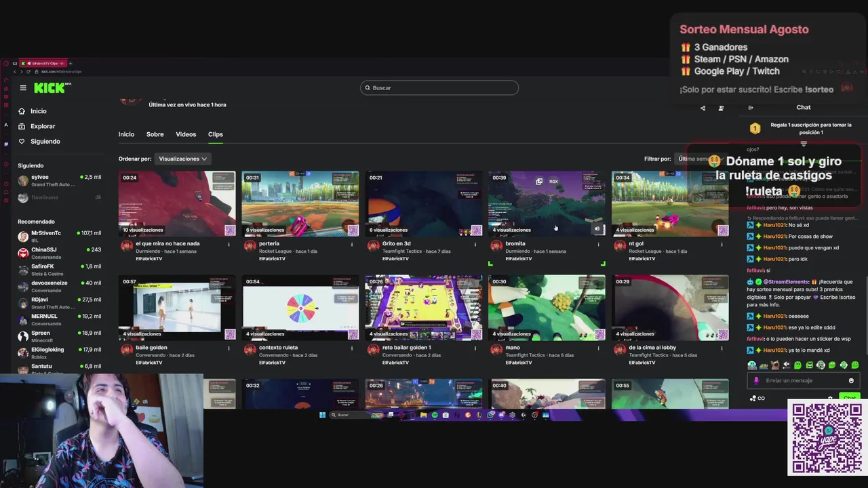Screen dimensions: 868x488
Task: Go to Siguiendo in sidebar
Action: point(45,141)
